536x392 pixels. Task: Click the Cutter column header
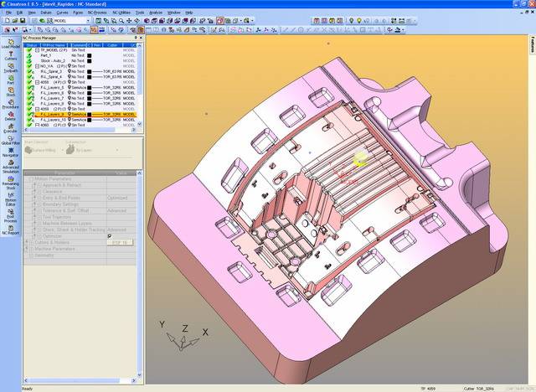coord(112,45)
